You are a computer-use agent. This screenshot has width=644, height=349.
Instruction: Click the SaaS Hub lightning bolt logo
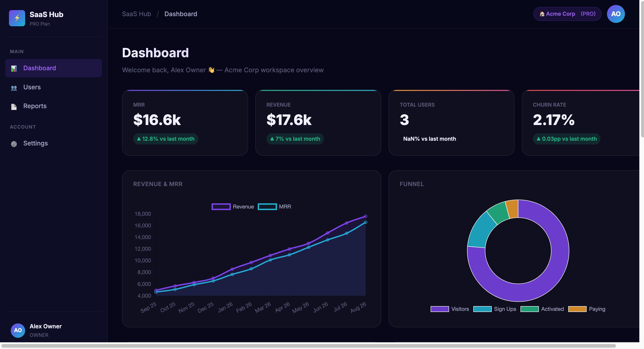click(17, 18)
